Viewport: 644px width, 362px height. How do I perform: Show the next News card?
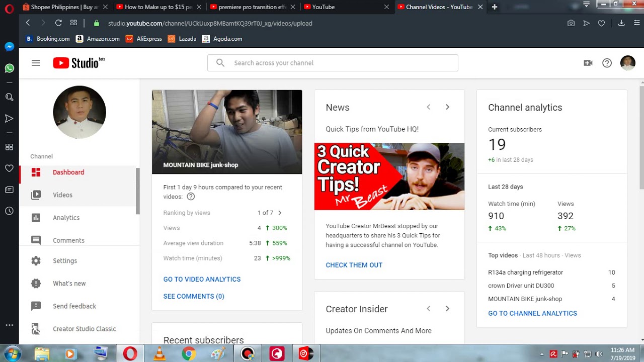447,107
